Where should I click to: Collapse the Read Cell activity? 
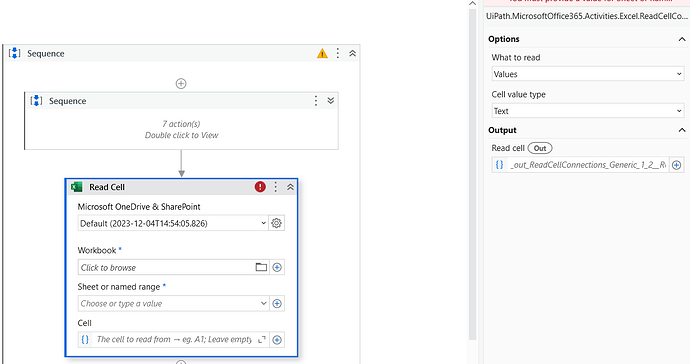[x=290, y=187]
